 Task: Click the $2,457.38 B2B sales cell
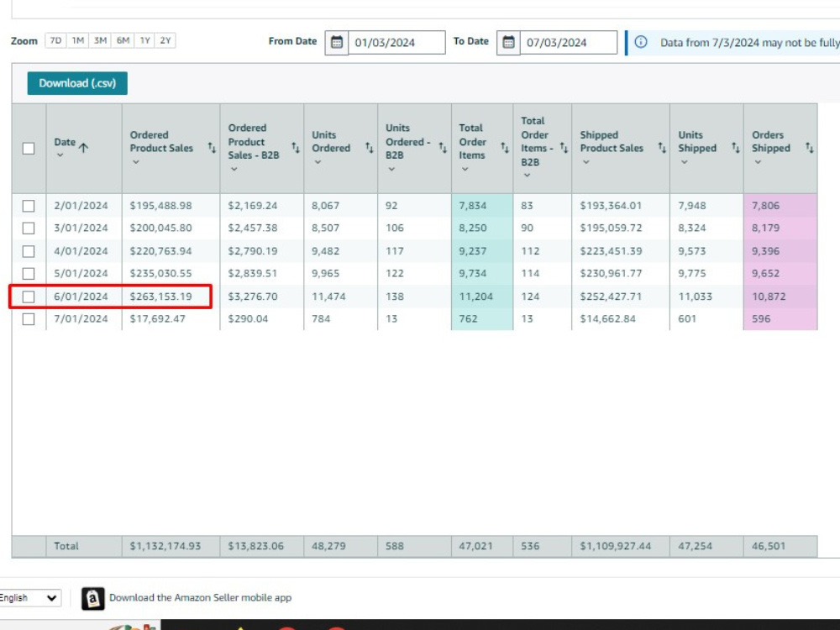(252, 228)
